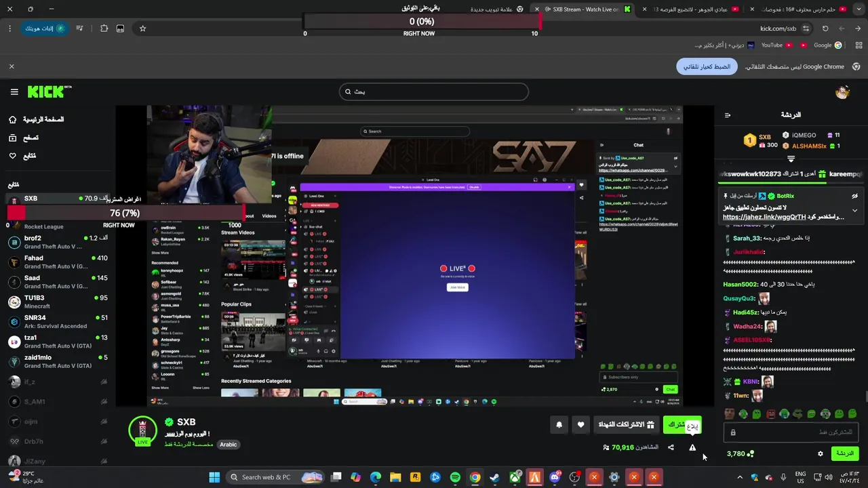Open Windows Start menu
868x488 pixels.
pos(214,477)
